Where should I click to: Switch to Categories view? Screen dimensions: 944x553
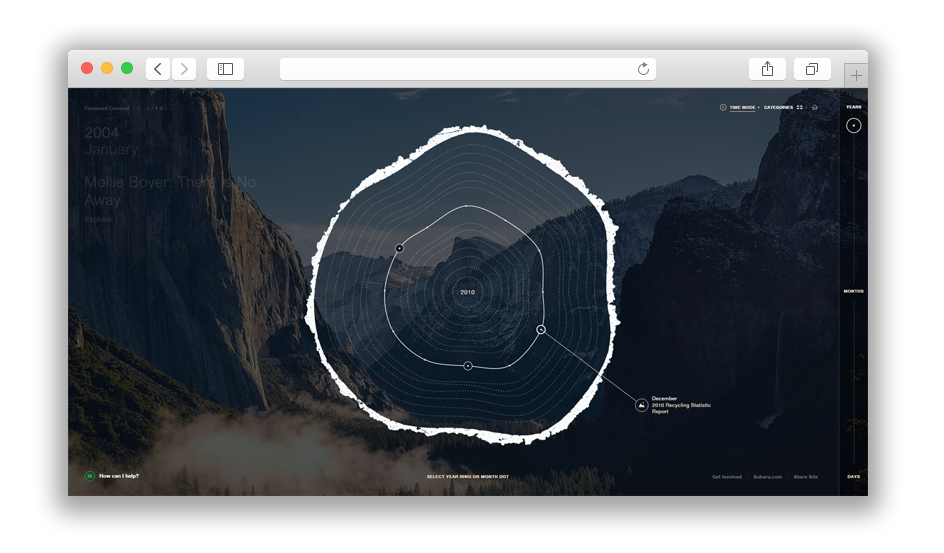[778, 107]
